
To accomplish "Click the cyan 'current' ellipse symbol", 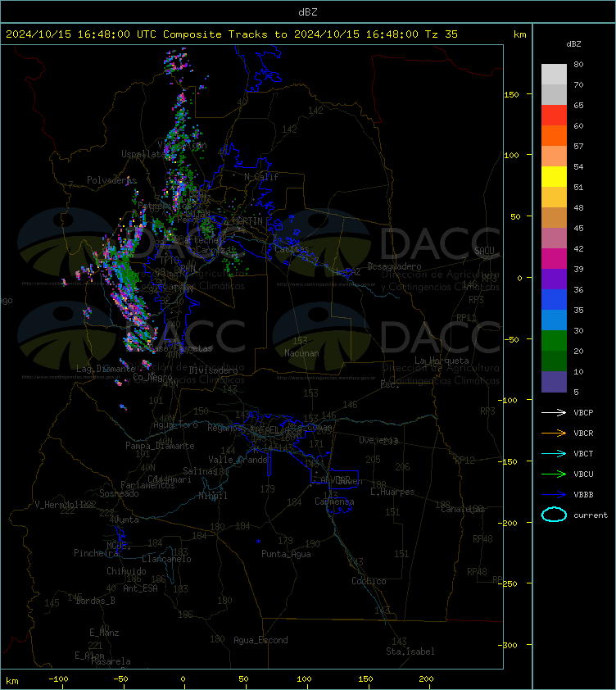I will 554,515.
